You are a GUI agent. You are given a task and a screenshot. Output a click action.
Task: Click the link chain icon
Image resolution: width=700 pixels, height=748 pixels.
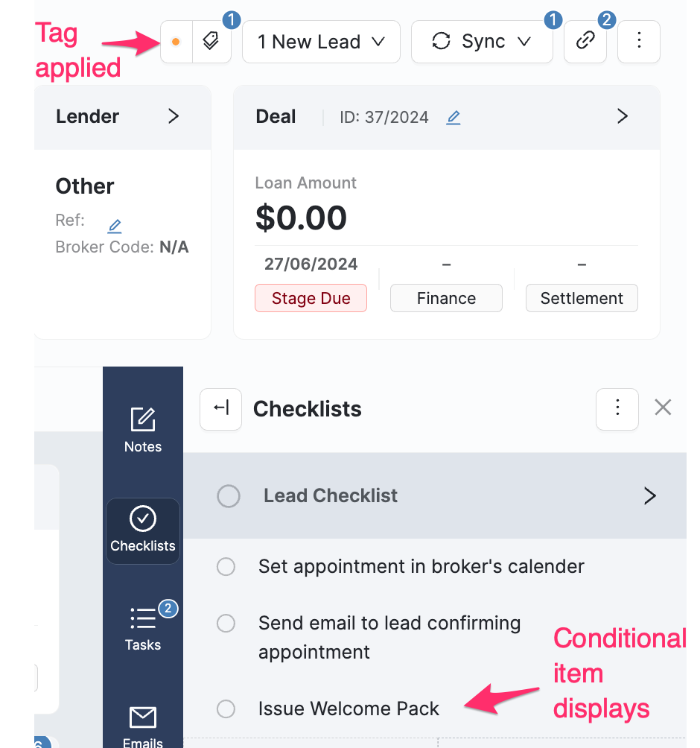[x=586, y=42]
